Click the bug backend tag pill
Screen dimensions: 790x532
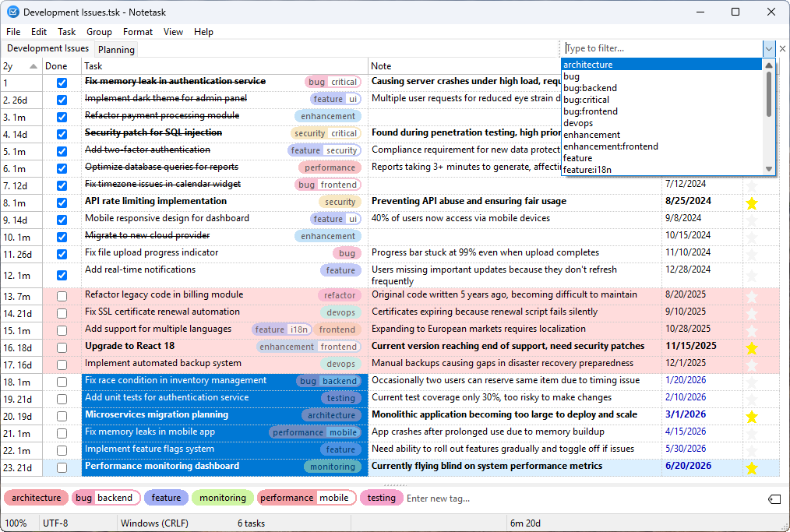[106, 497]
